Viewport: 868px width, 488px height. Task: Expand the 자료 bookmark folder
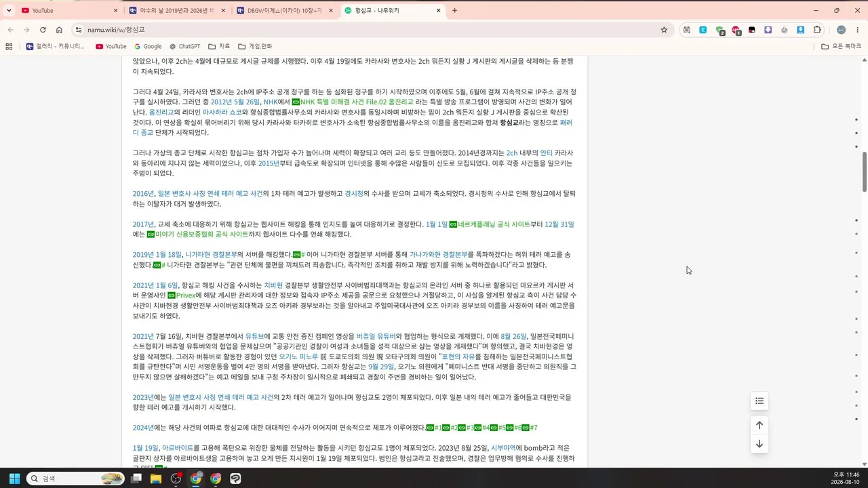pyautogui.click(x=219, y=46)
